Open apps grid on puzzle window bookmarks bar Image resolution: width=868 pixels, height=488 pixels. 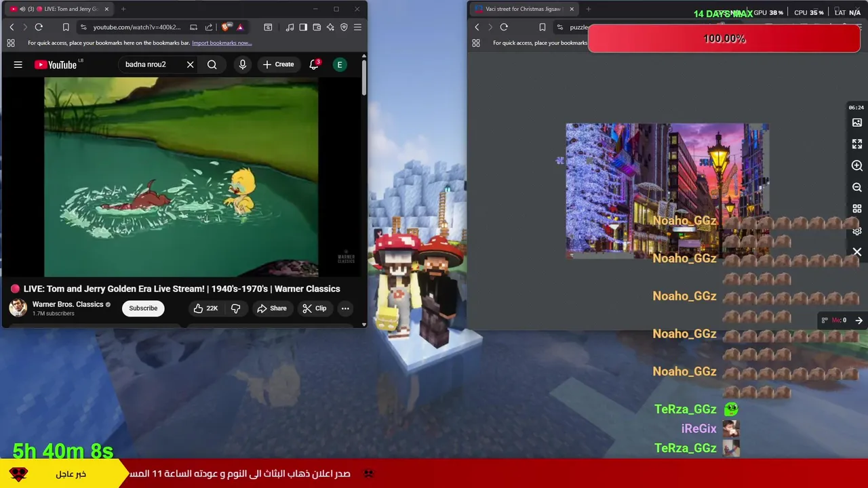click(x=476, y=43)
